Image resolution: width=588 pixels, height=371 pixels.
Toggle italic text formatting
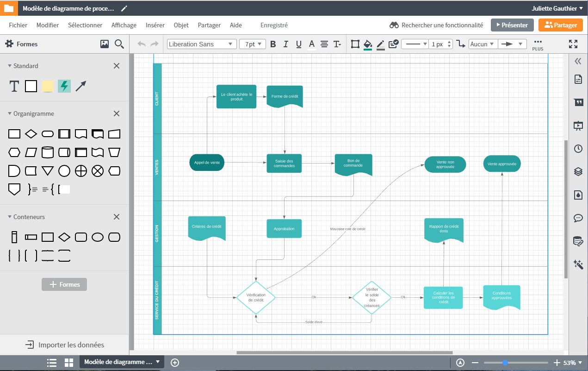click(x=285, y=44)
